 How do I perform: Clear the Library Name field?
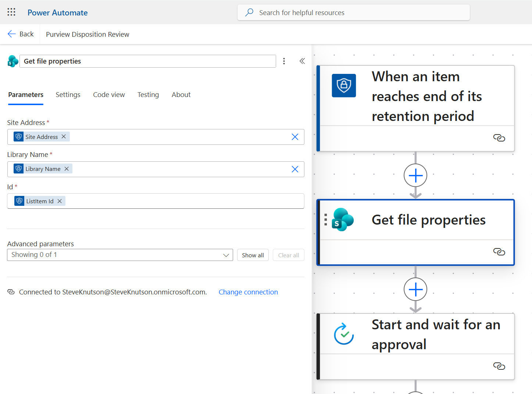click(x=295, y=169)
